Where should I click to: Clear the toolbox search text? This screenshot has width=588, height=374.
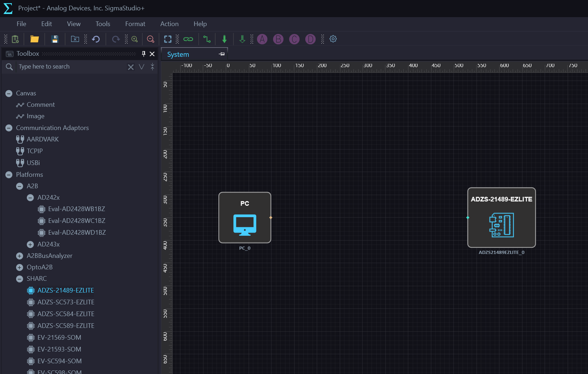pos(131,67)
